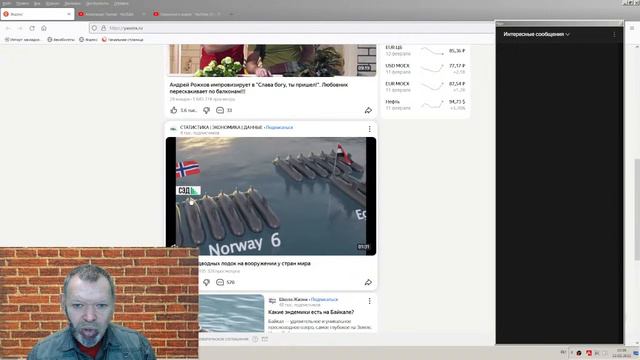The width and height of the screenshot is (640, 360).
Task: Share the submarines video
Action: (368, 282)
